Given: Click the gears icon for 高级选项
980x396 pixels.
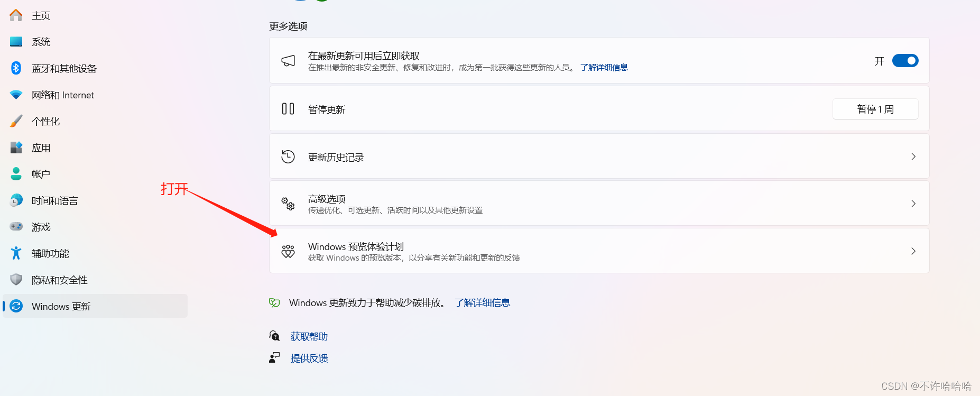Looking at the screenshot, I should [x=288, y=204].
